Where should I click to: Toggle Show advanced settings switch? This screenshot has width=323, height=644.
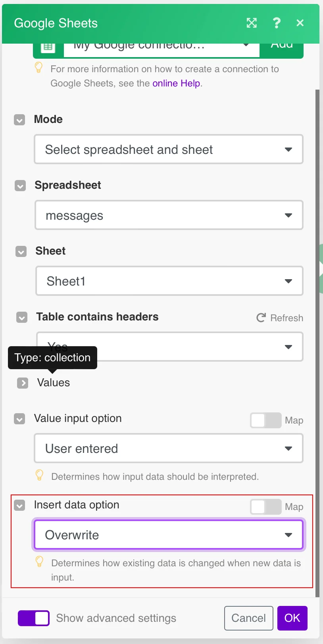tap(34, 618)
